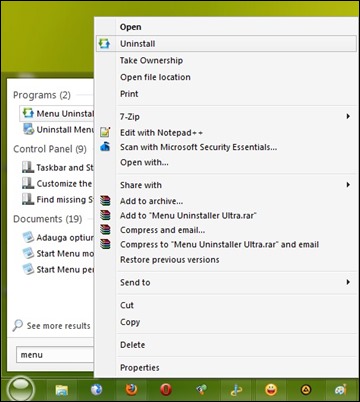Click the black and yellow circular taskbar icon

[x=306, y=389]
